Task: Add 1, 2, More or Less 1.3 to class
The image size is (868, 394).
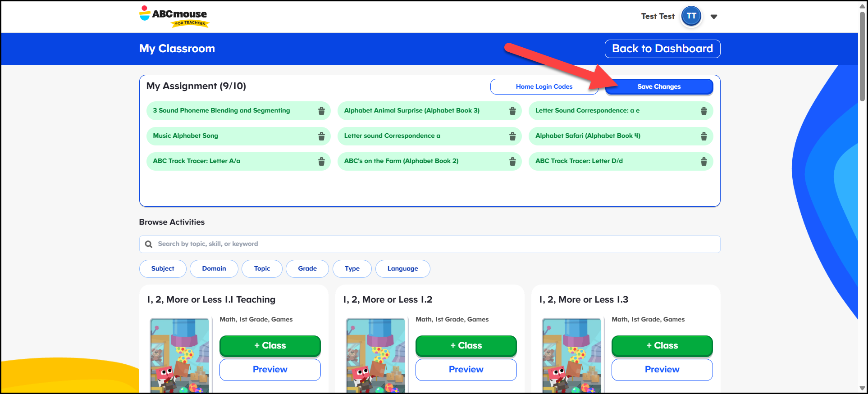Action: [662, 346]
